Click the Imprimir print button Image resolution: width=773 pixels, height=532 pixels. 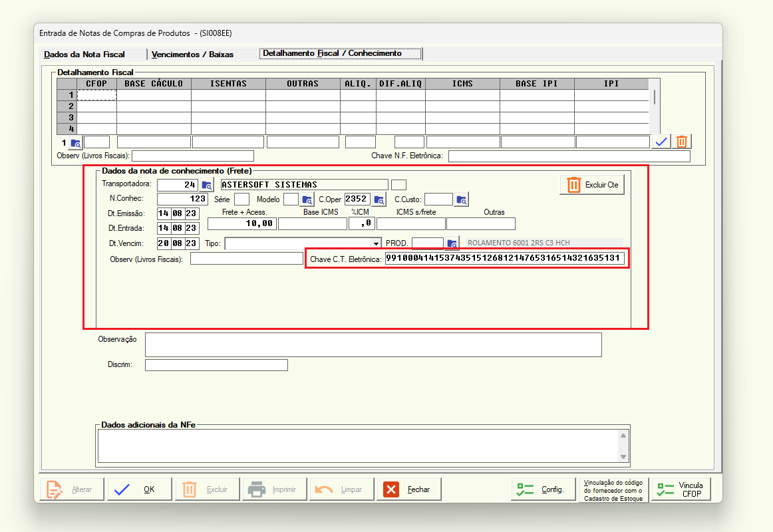(275, 489)
